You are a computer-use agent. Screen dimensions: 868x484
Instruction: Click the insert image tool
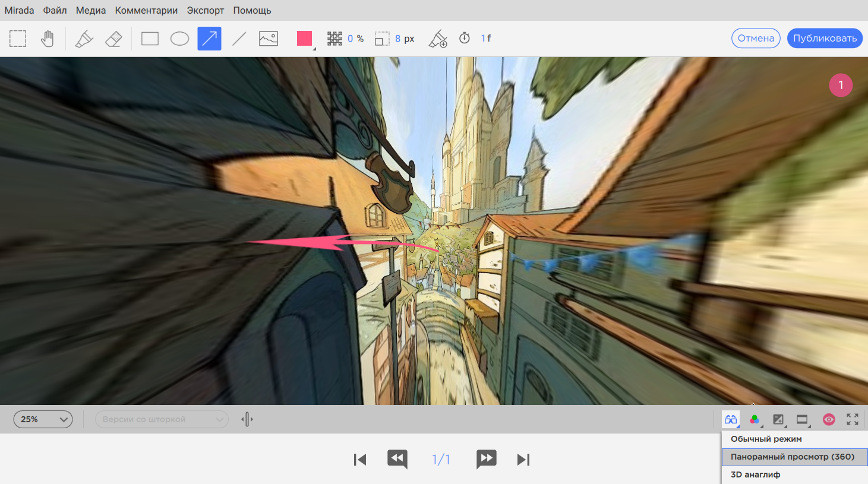click(x=269, y=39)
